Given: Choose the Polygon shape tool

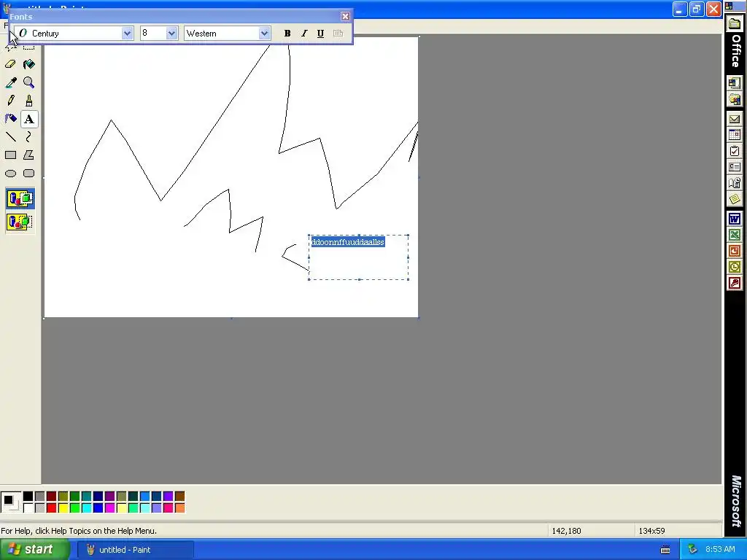Looking at the screenshot, I should pos(29,155).
